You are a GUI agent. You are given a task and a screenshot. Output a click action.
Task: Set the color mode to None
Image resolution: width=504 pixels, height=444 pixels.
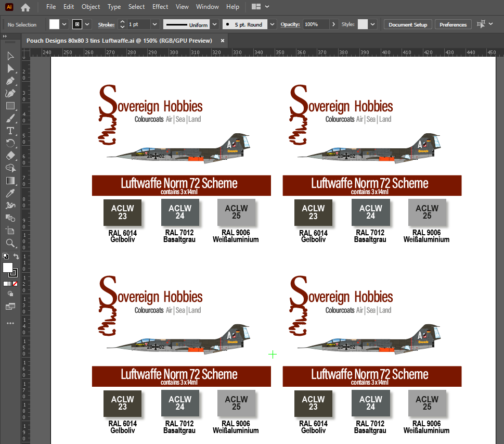pos(15,284)
